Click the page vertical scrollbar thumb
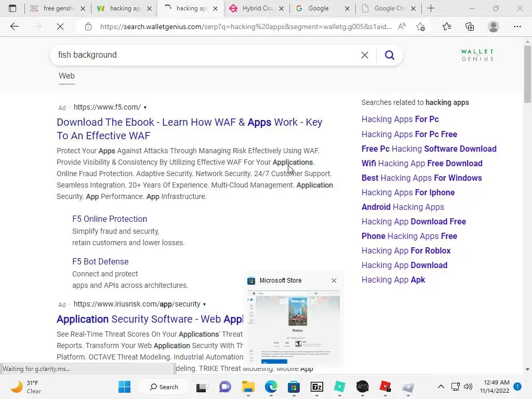 coord(527,74)
